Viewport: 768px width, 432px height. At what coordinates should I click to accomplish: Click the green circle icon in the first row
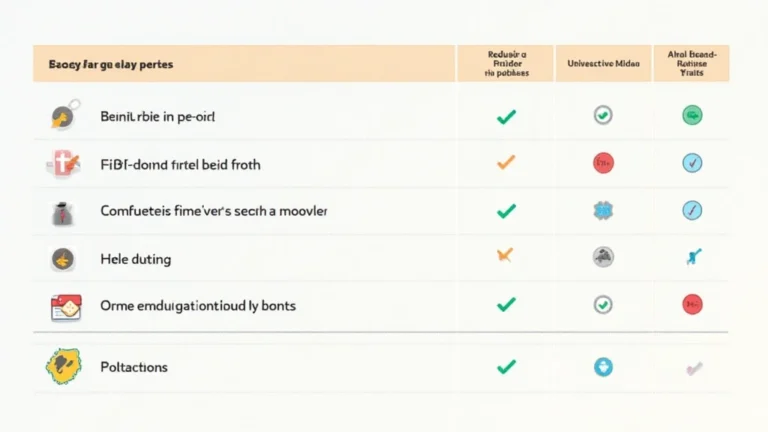pyautogui.click(x=692, y=117)
